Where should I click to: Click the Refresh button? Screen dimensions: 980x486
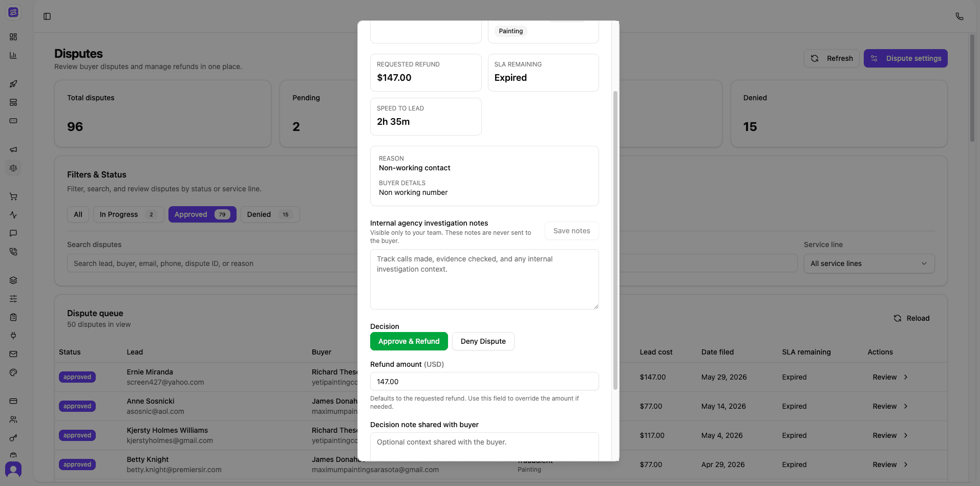(832, 58)
